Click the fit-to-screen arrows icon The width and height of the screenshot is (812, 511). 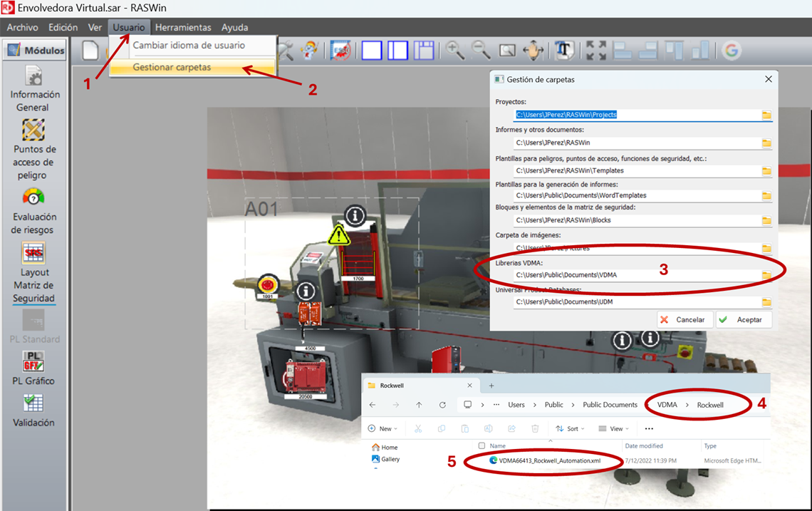tap(596, 51)
